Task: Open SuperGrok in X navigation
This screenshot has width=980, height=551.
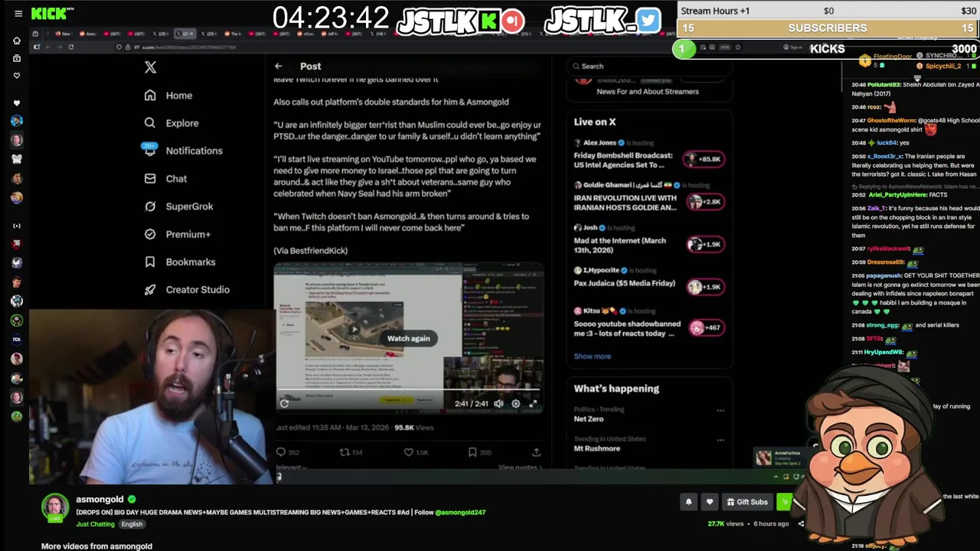Action: pos(178,207)
